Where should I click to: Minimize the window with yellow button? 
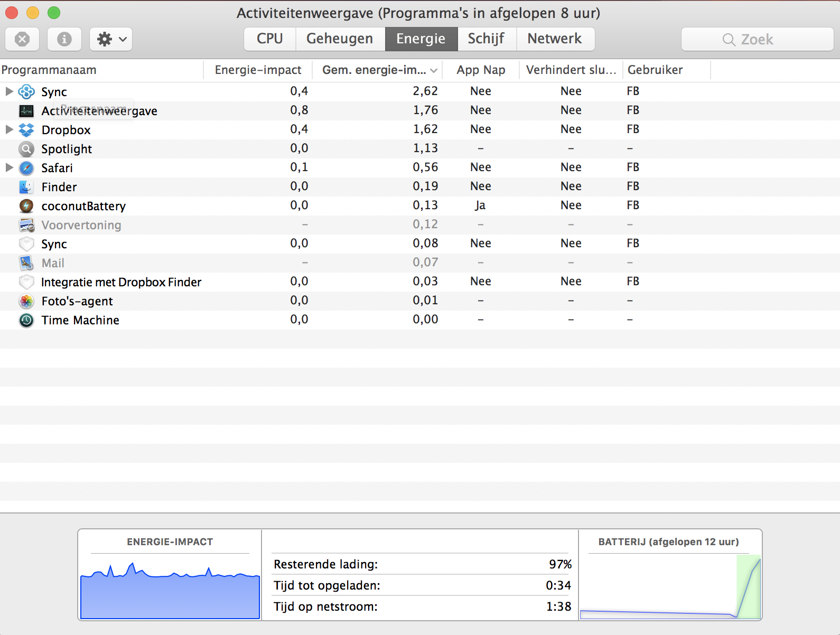33,13
